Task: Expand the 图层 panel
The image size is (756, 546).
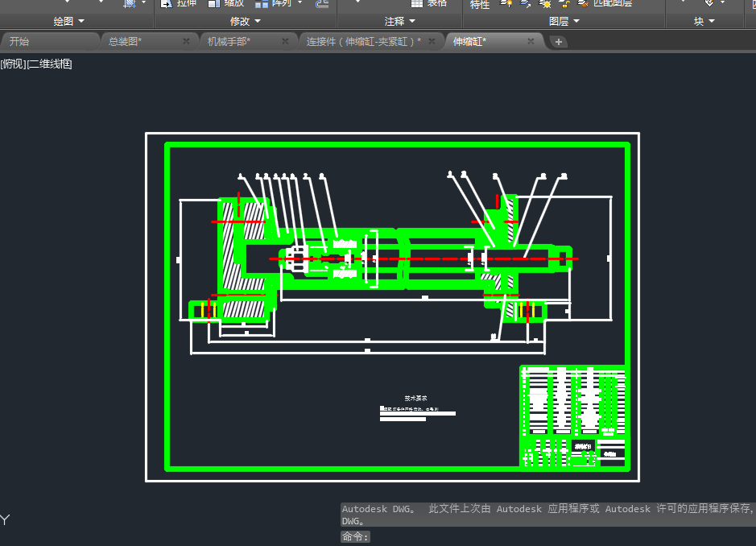Action: coord(564,22)
